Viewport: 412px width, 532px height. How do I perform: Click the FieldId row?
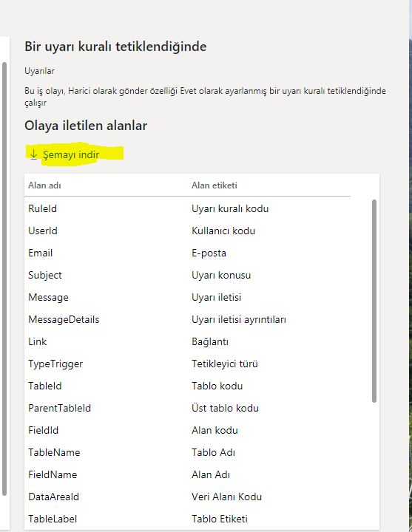coord(187,430)
